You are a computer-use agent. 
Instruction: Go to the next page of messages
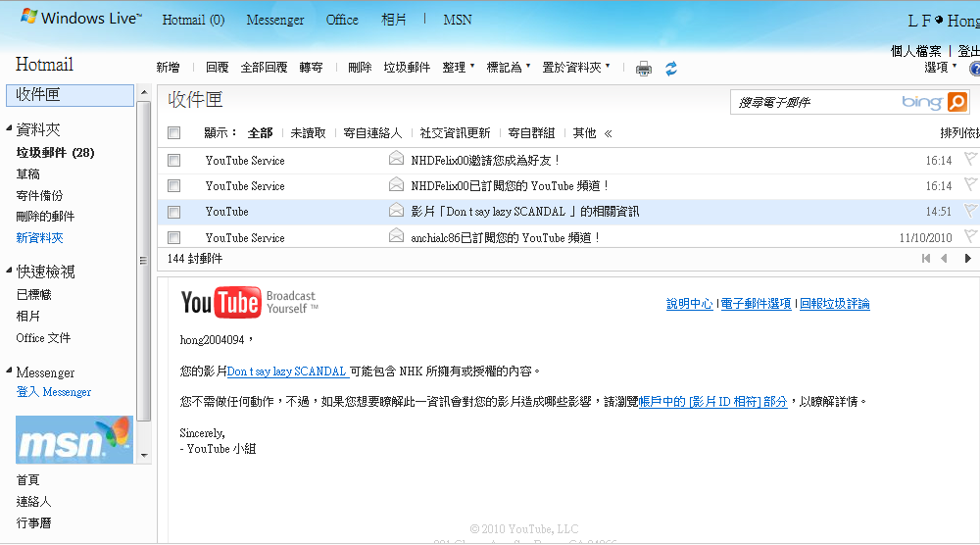(x=967, y=258)
